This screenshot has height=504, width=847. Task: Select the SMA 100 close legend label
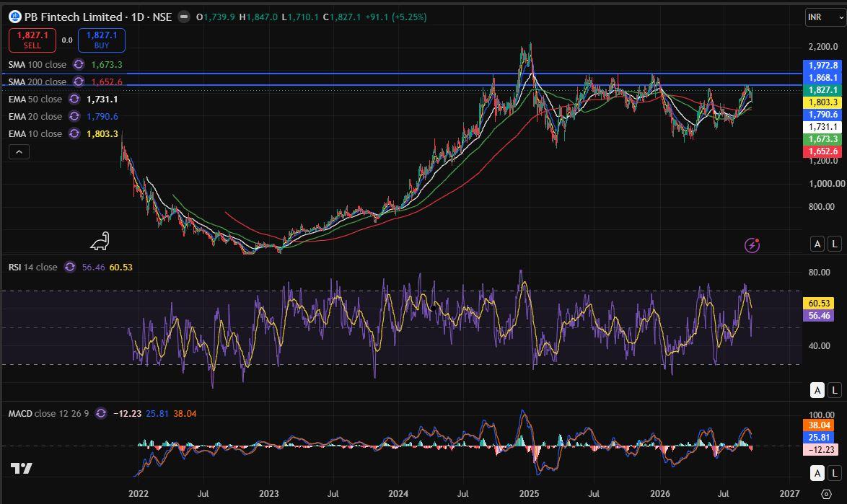click(x=38, y=65)
